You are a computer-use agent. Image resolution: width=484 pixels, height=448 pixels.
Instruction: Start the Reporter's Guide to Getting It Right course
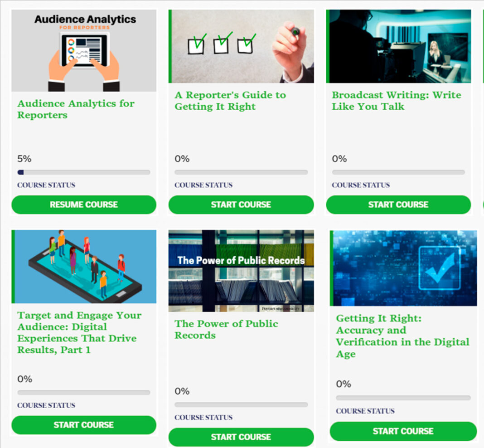tap(241, 205)
